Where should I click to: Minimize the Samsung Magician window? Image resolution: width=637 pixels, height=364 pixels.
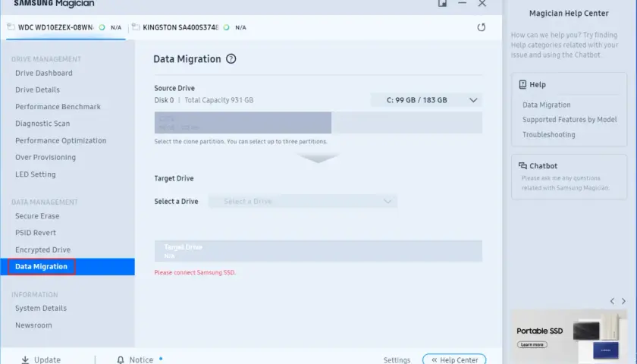coord(462,3)
